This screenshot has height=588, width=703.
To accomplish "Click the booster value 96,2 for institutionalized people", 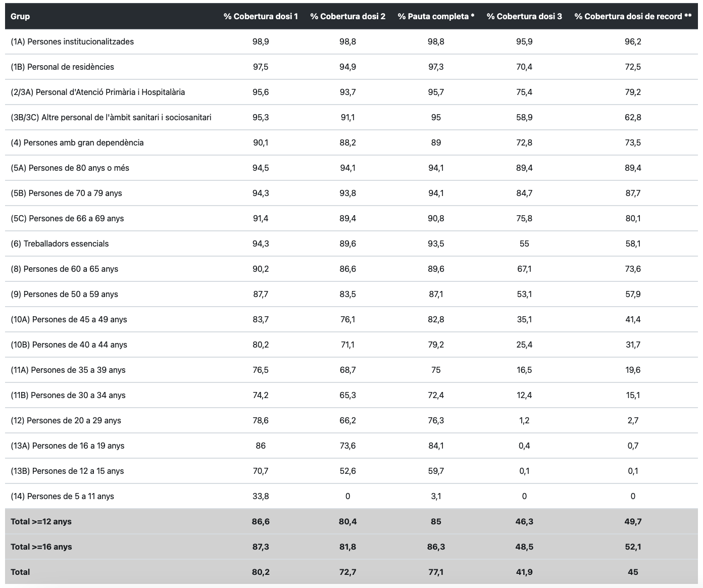I will 633,41.
